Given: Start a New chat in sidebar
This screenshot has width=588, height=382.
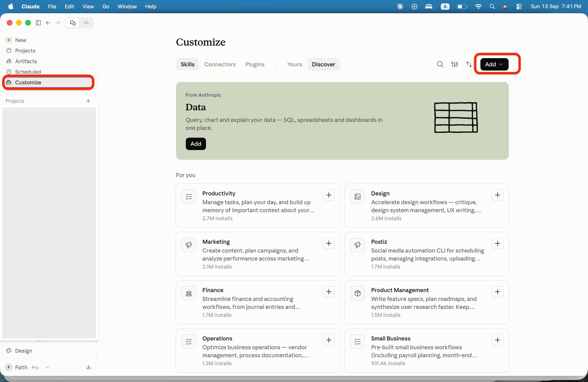Looking at the screenshot, I should [48, 40].
